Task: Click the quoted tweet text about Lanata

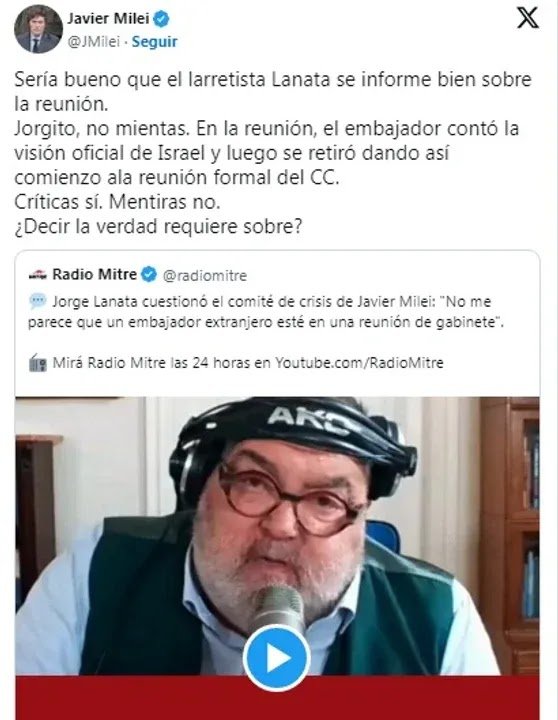Action: [266, 312]
